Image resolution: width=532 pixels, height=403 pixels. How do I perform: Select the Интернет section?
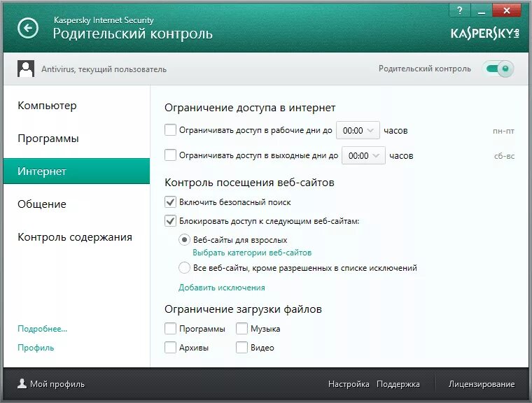tap(76, 171)
